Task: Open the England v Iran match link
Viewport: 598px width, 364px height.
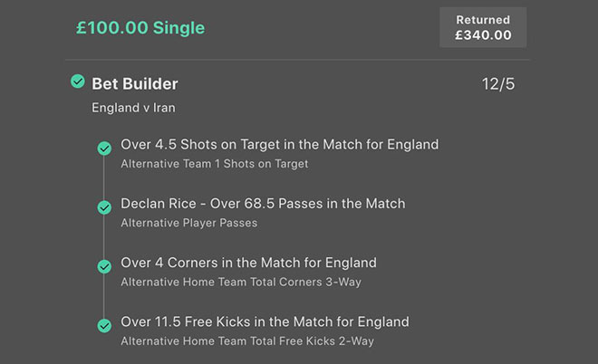Action: (x=135, y=108)
